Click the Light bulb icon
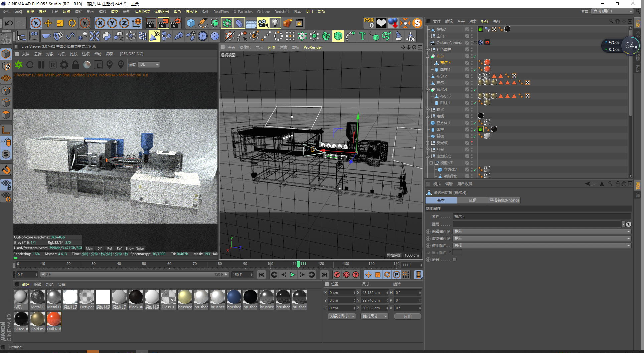This screenshot has height=353, width=644. (275, 23)
